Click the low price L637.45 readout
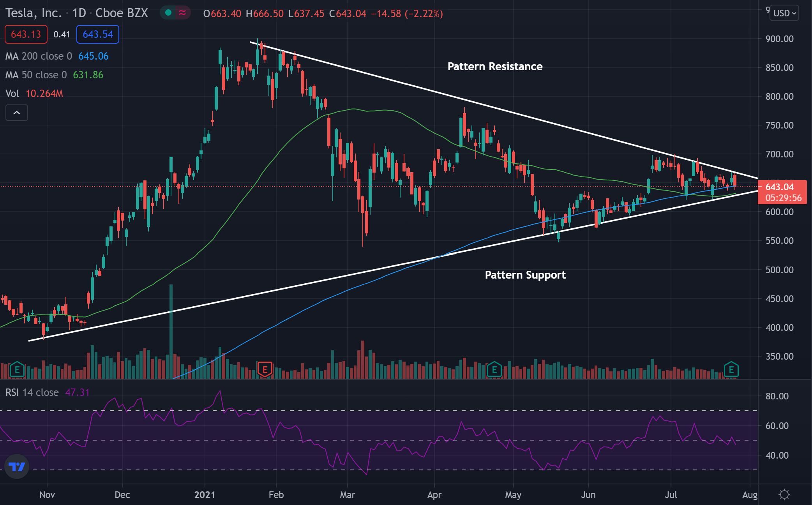 [x=306, y=14]
